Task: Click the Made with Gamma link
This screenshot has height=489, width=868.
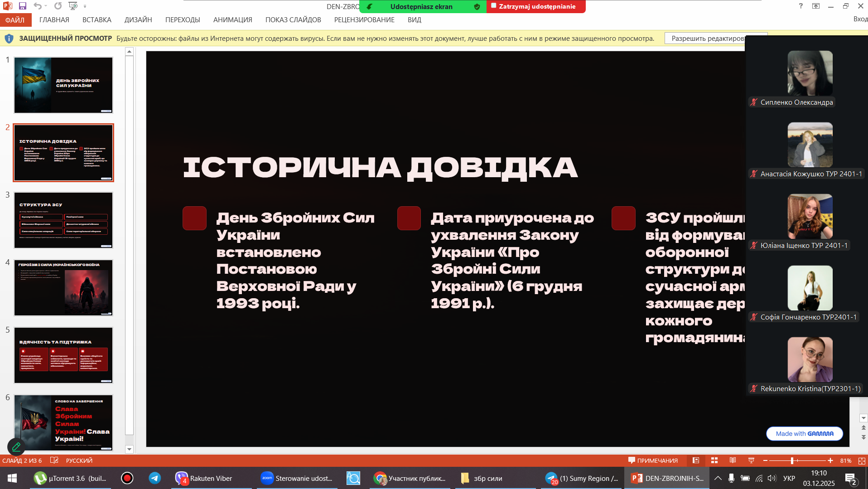Action: (x=804, y=434)
